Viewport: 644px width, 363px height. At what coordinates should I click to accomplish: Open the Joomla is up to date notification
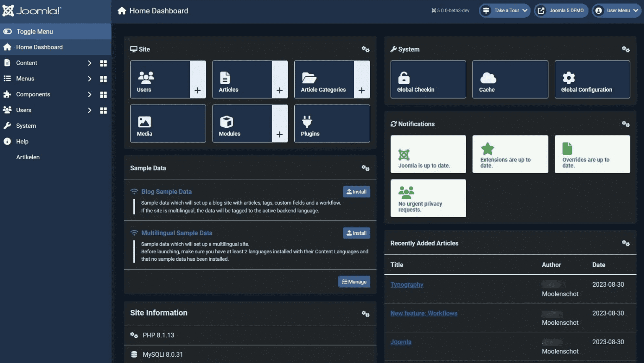[x=428, y=154]
